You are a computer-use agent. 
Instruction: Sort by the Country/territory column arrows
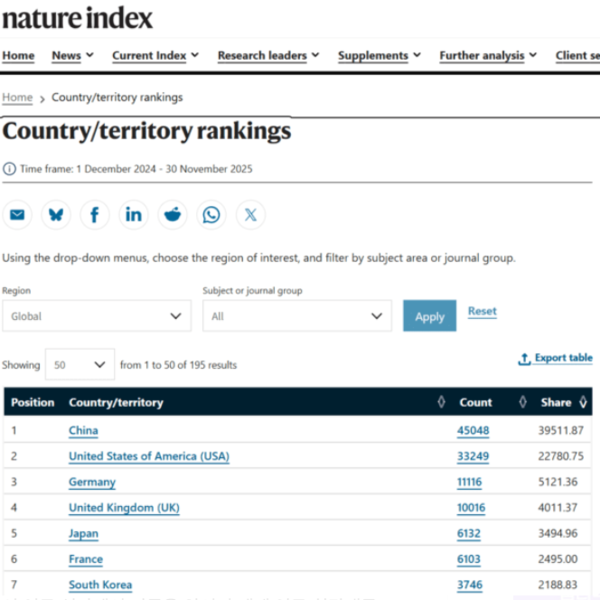tap(441, 402)
